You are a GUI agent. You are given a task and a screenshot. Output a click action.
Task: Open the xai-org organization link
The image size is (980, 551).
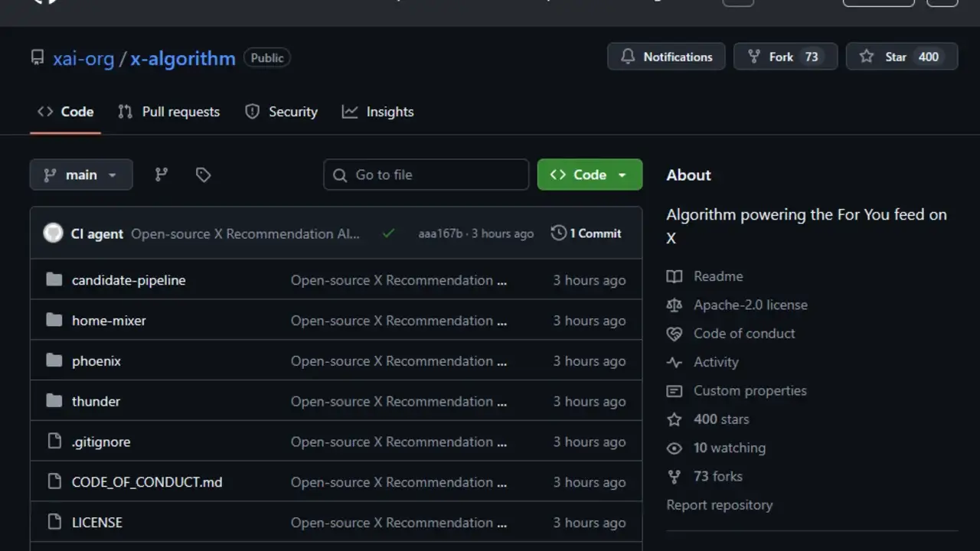tap(83, 58)
